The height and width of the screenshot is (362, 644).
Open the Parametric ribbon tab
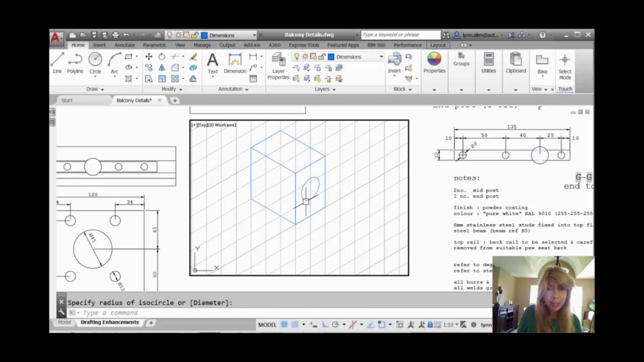pyautogui.click(x=154, y=45)
